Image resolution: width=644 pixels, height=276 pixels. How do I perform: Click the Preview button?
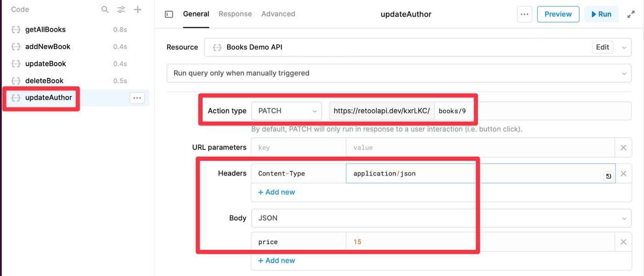click(x=558, y=14)
